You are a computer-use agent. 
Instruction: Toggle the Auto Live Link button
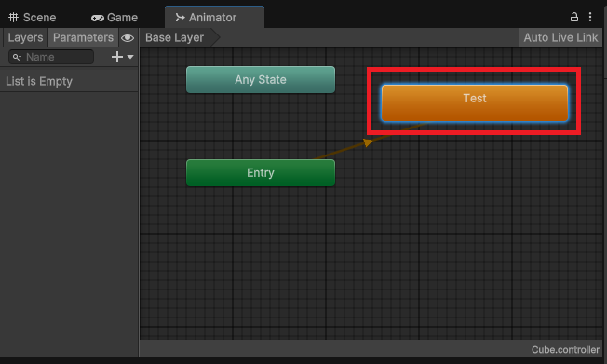(x=560, y=37)
